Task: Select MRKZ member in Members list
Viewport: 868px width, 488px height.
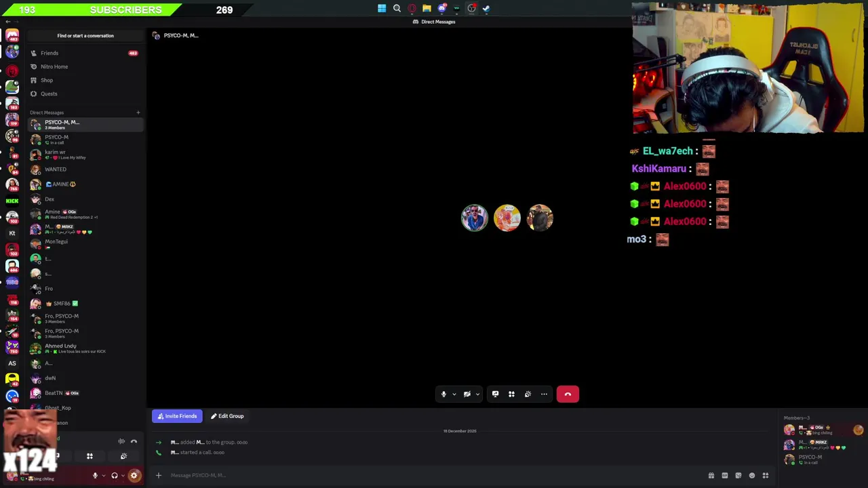Action: tap(823, 445)
